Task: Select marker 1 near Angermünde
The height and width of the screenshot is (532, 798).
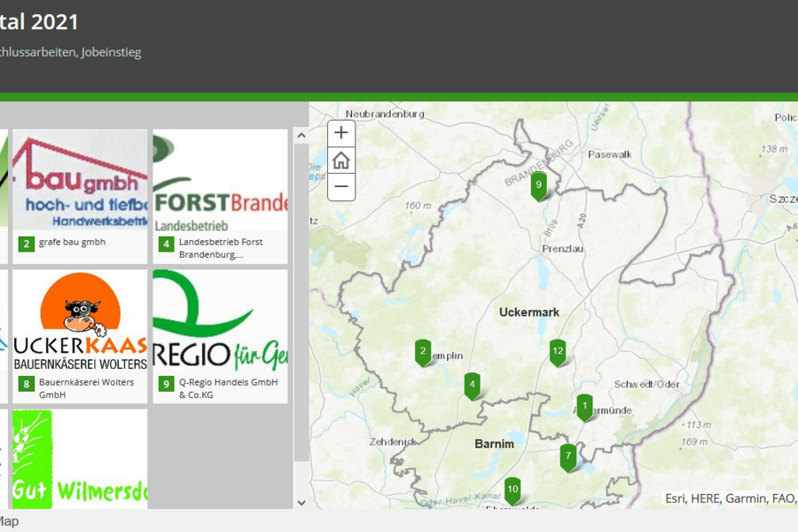Action: (x=585, y=403)
